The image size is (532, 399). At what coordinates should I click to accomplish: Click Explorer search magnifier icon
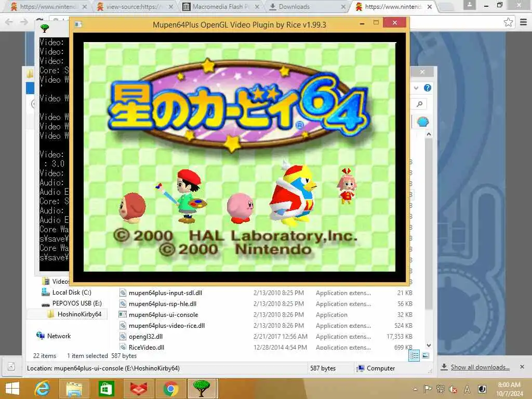pos(420,104)
